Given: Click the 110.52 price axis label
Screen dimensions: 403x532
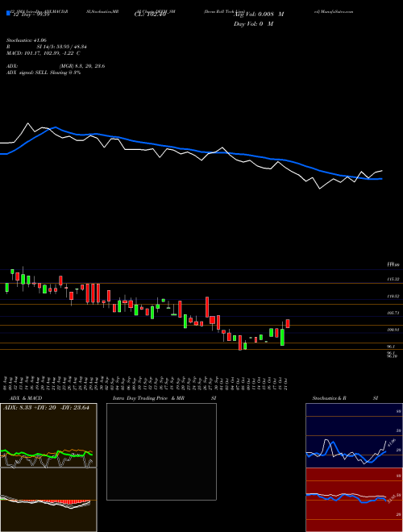Looking at the screenshot, I should 393,296.
